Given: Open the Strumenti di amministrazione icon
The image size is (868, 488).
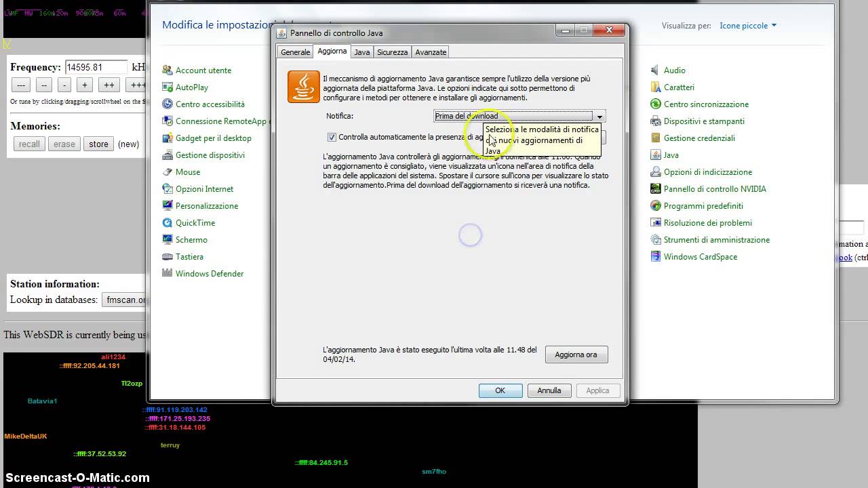Looking at the screenshot, I should pyautogui.click(x=656, y=240).
